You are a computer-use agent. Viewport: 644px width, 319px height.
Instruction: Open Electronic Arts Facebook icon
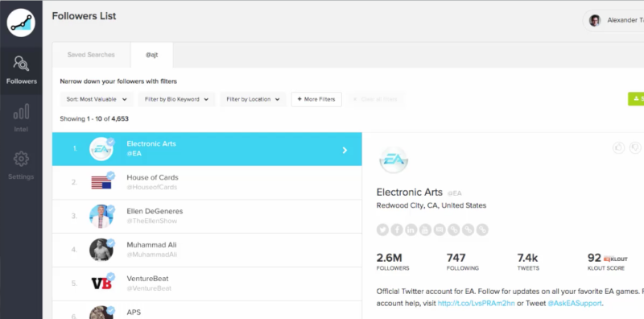(x=397, y=230)
